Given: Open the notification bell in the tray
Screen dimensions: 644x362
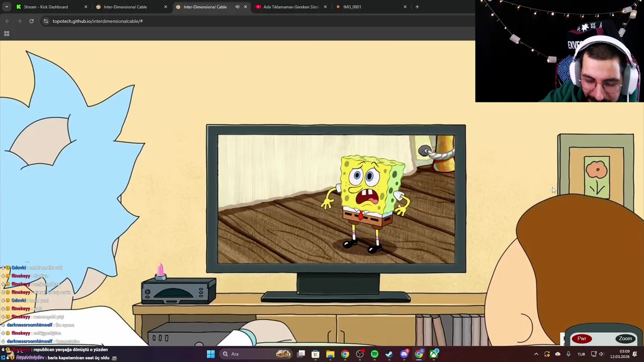Looking at the screenshot, I should click(635, 354).
